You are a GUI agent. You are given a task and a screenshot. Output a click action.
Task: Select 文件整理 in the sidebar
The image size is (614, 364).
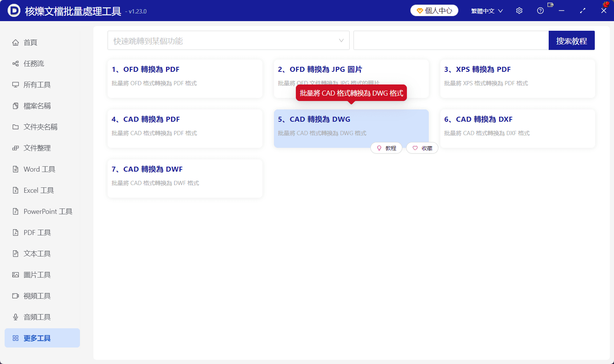(x=42, y=148)
